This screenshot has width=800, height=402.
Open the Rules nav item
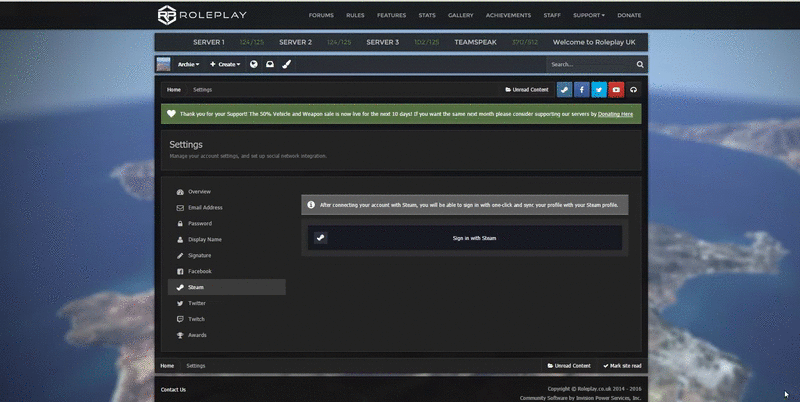(355, 15)
